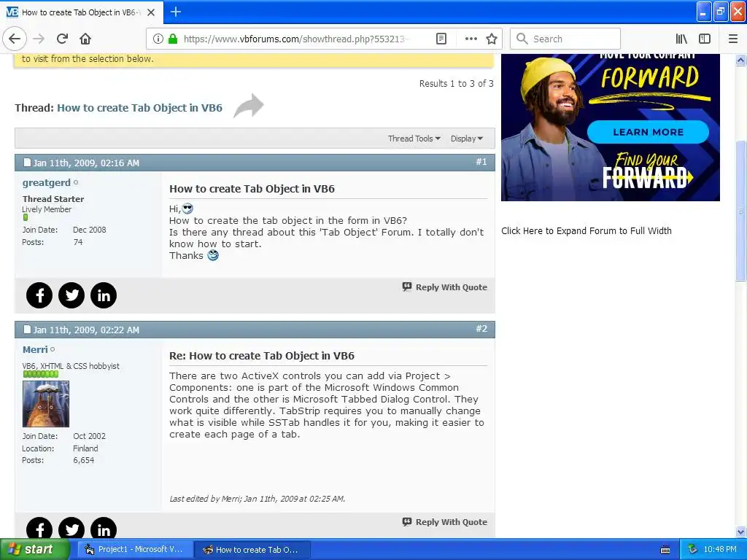Image resolution: width=747 pixels, height=560 pixels.
Task: Click the page scrollbar down arrow
Action: pyautogui.click(x=741, y=532)
